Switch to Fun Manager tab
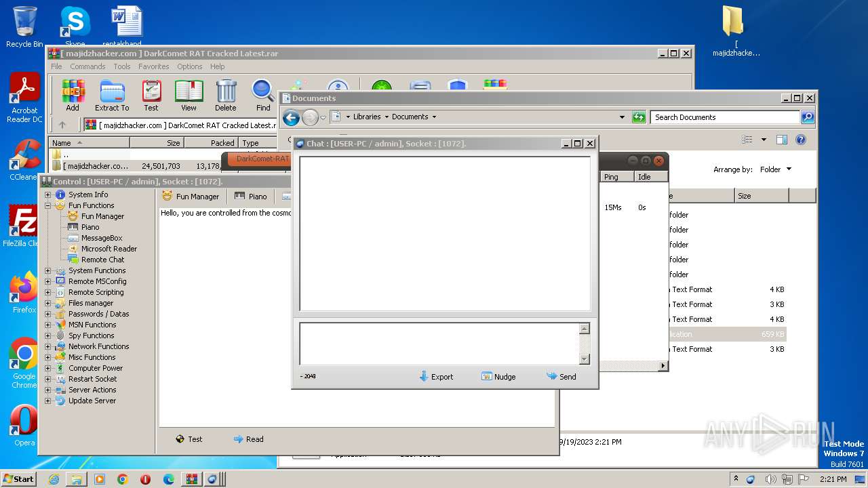The image size is (868, 488). pos(191,197)
